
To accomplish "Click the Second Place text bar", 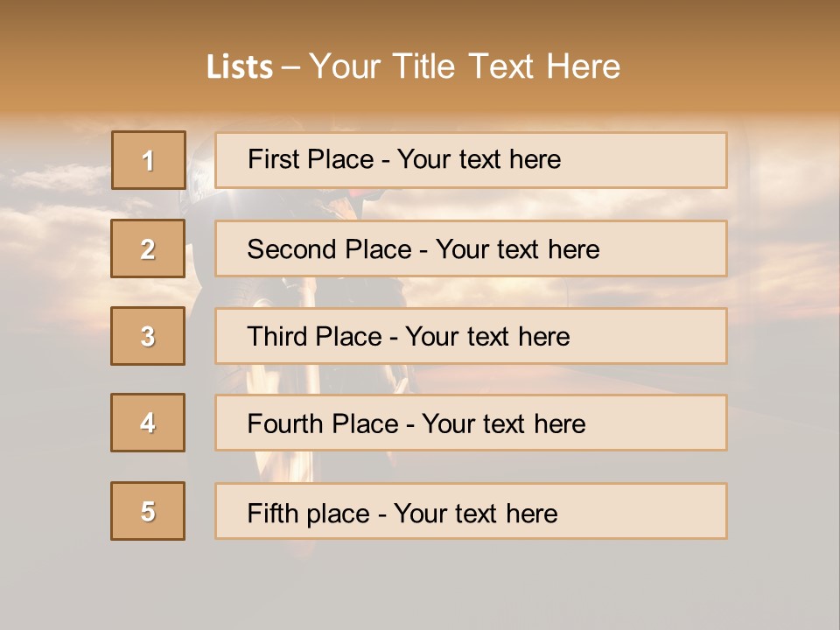I will click(471, 248).
